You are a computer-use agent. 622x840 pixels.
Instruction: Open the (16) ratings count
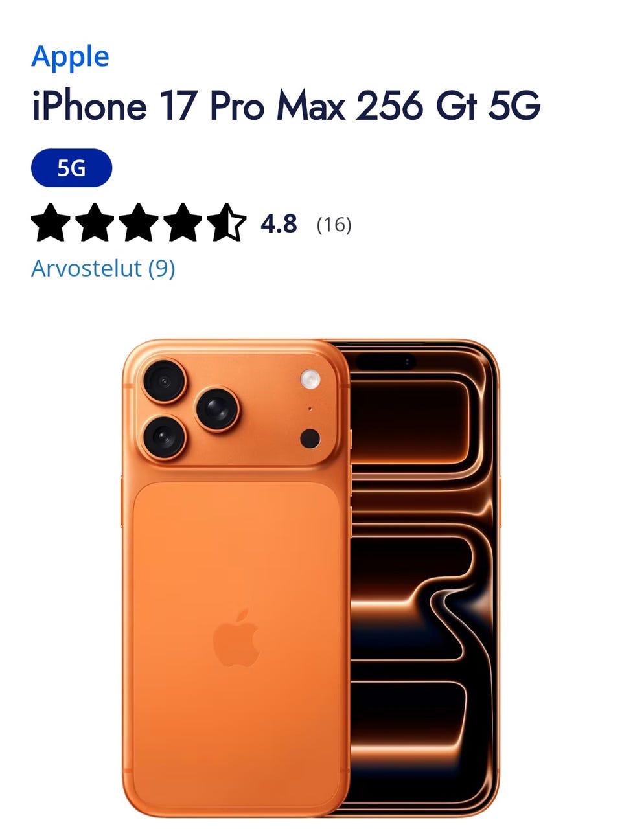click(334, 225)
